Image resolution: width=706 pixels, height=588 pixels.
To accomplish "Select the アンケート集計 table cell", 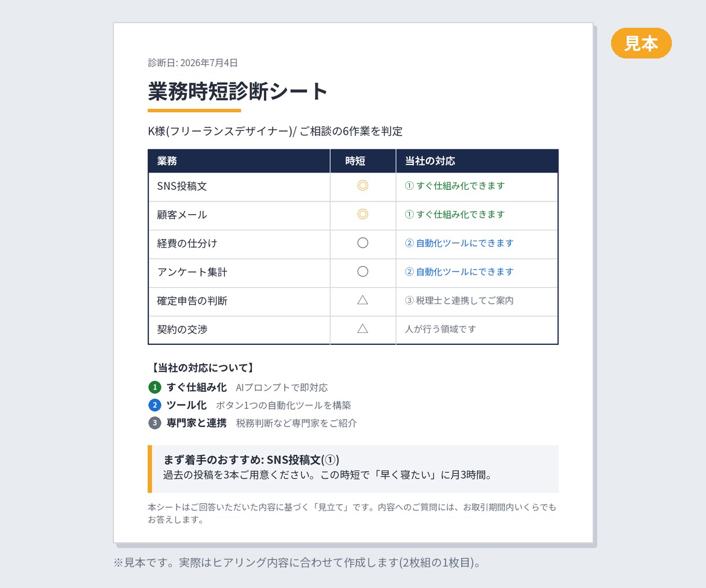I will coord(239,273).
